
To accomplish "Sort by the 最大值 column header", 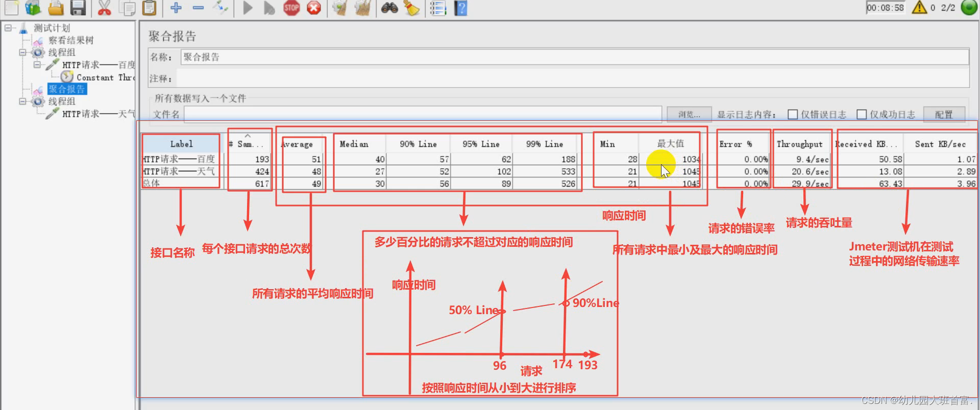I will 670,144.
